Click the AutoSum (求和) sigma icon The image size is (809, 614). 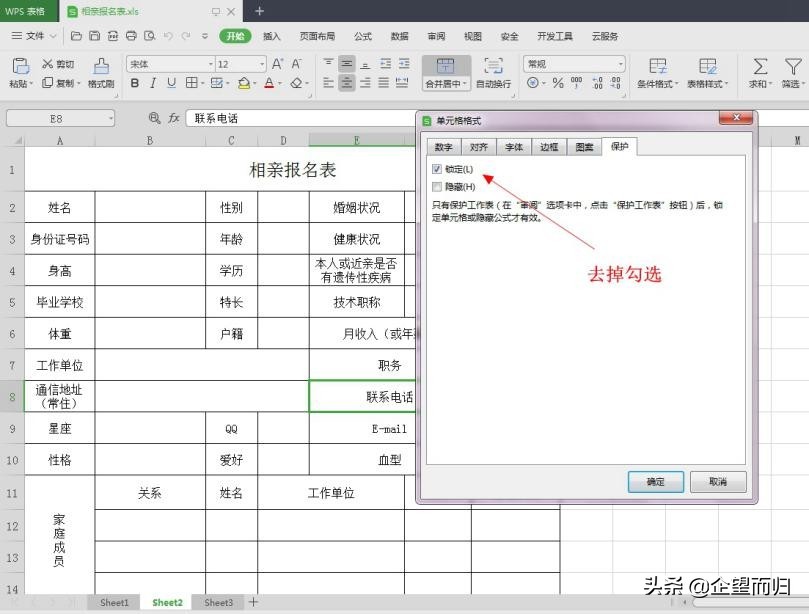(761, 66)
